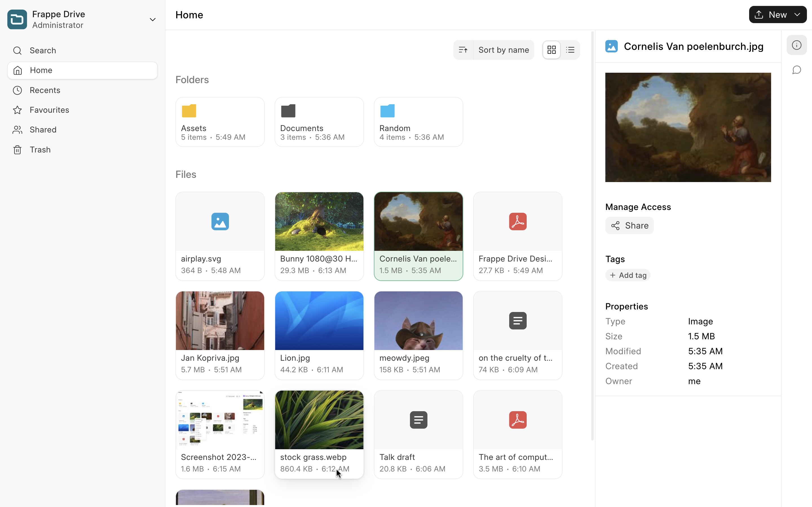Click the Add tag button
The width and height of the screenshot is (812, 507).
[x=628, y=275]
